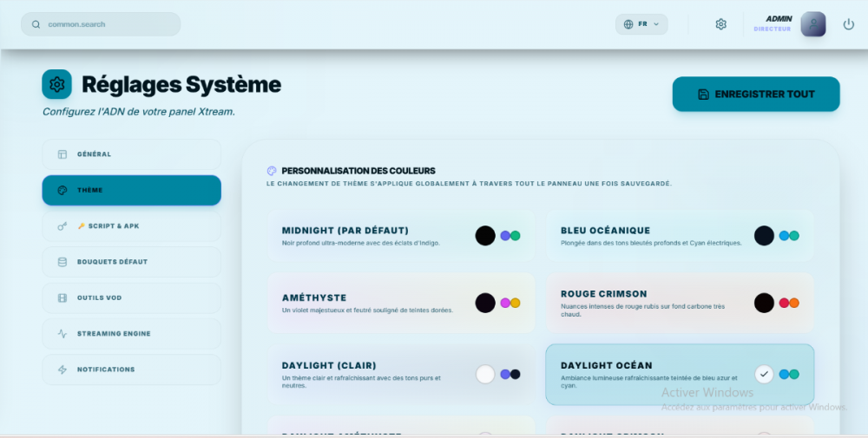Click the magnifier search icon
The height and width of the screenshot is (438, 868).
pyautogui.click(x=36, y=24)
